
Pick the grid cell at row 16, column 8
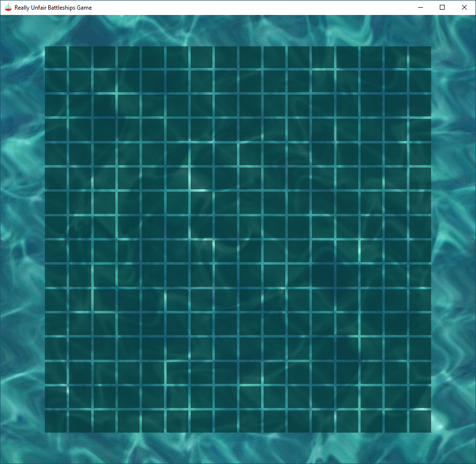coord(226,422)
